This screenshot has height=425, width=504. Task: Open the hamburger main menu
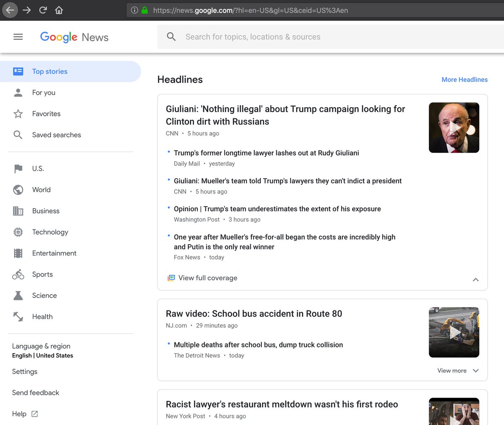18,37
